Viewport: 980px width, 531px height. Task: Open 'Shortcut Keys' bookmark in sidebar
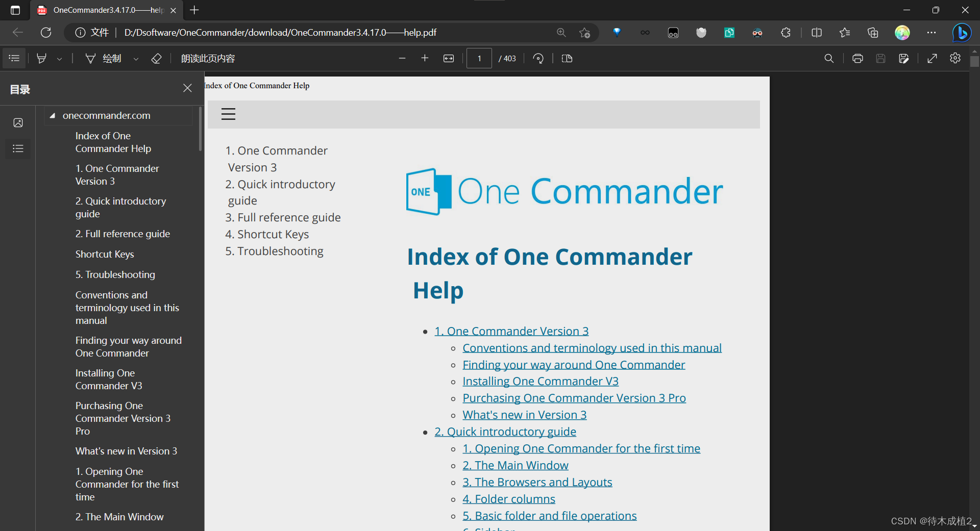pos(105,254)
